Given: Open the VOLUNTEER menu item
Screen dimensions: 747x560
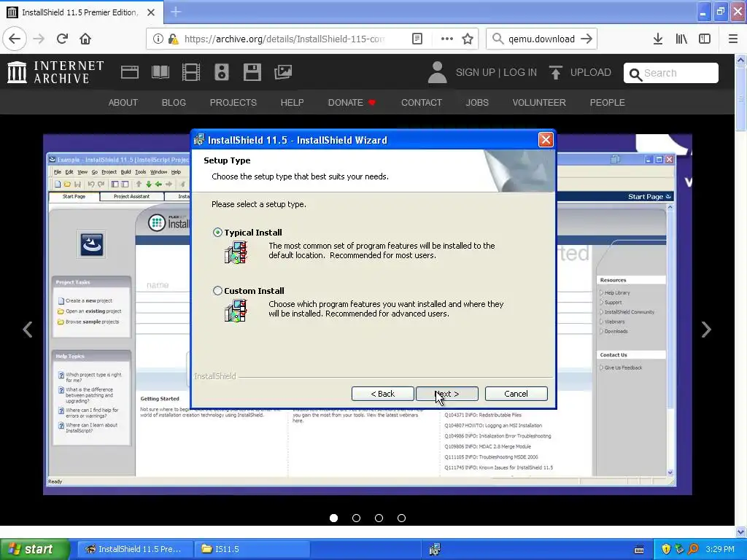Looking at the screenshot, I should click(x=539, y=102).
